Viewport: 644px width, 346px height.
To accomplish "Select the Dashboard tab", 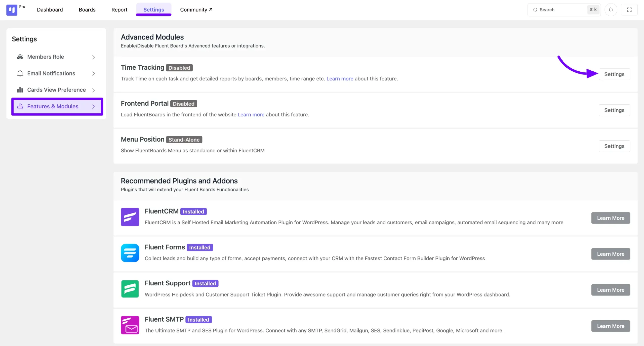I will [50, 9].
